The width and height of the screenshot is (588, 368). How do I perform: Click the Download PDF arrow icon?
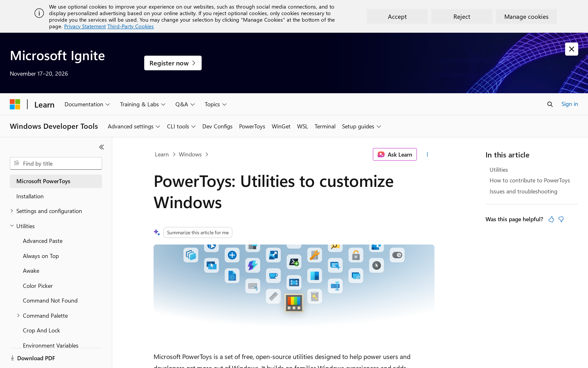click(12, 358)
